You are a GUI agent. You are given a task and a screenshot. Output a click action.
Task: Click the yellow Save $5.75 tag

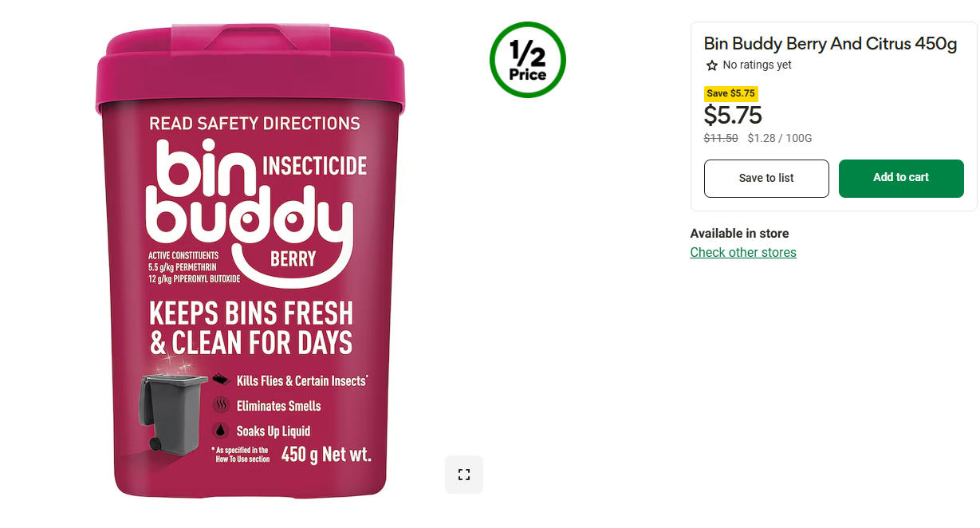pyautogui.click(x=730, y=93)
